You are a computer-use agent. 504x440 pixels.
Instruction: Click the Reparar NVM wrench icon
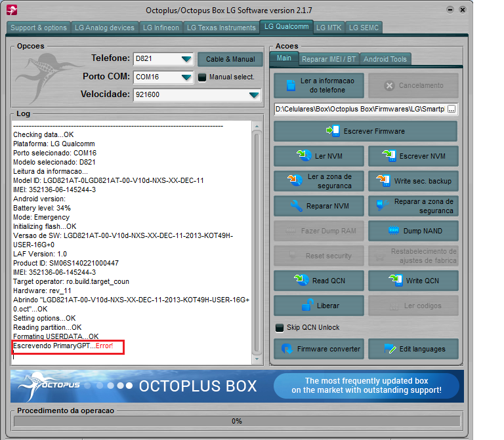tap(297, 206)
